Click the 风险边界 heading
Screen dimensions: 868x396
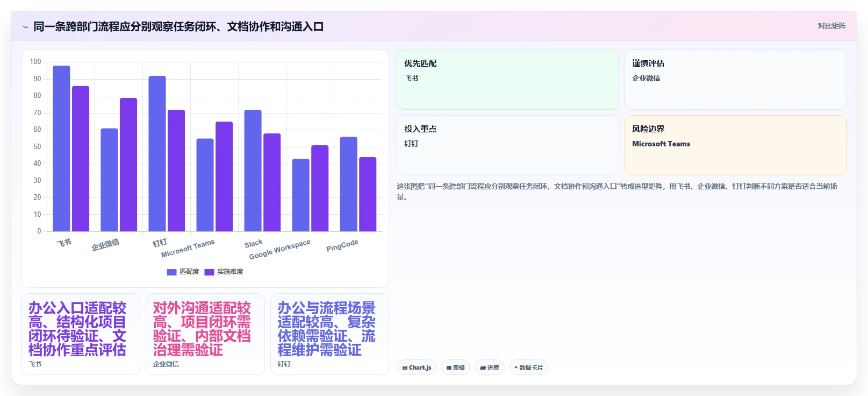tap(648, 129)
